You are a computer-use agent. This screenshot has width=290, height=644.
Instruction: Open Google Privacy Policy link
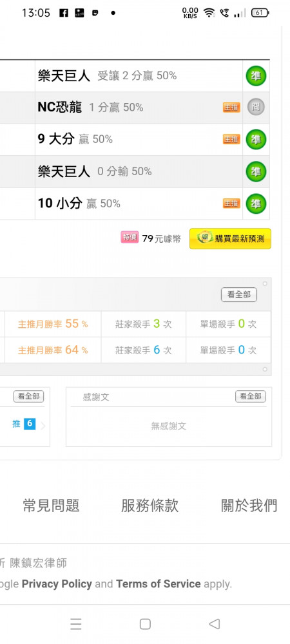tap(57, 583)
